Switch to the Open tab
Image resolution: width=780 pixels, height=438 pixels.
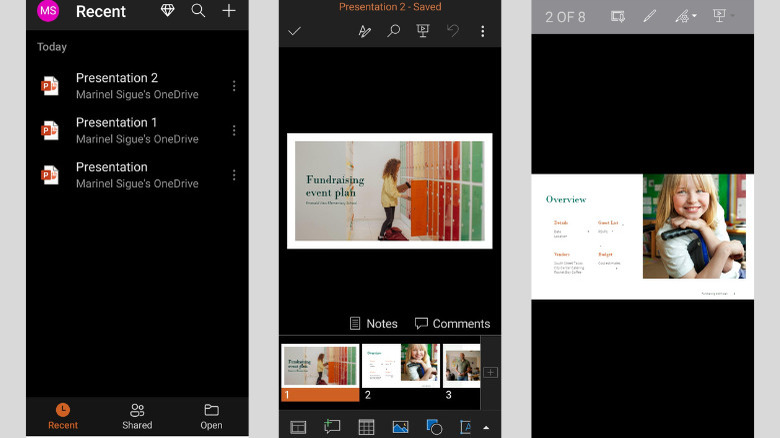pos(211,416)
